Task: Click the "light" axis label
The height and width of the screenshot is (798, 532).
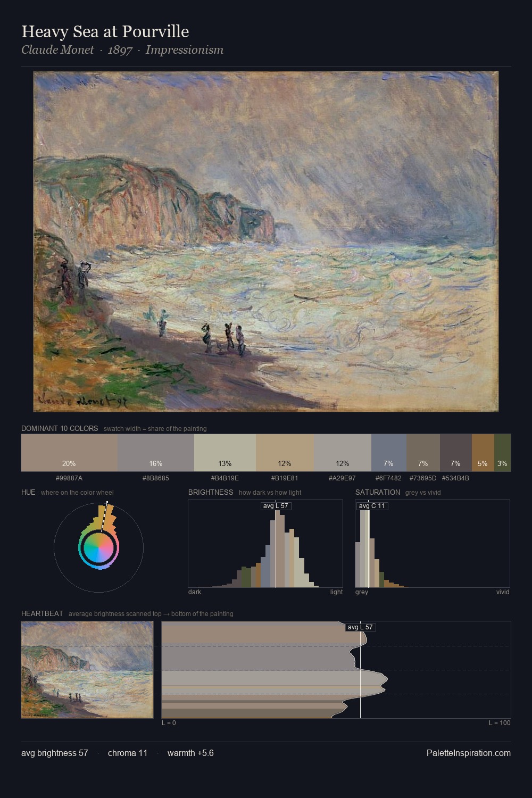Action: click(337, 592)
